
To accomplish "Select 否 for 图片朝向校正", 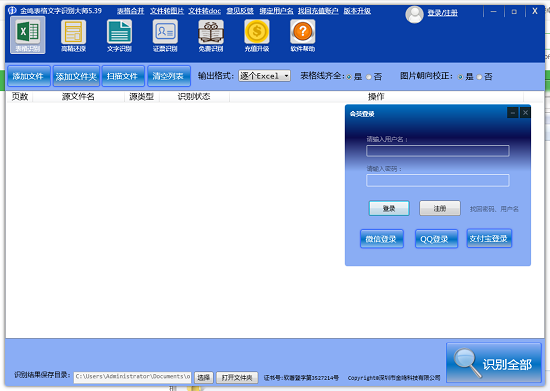I will pyautogui.click(x=479, y=77).
